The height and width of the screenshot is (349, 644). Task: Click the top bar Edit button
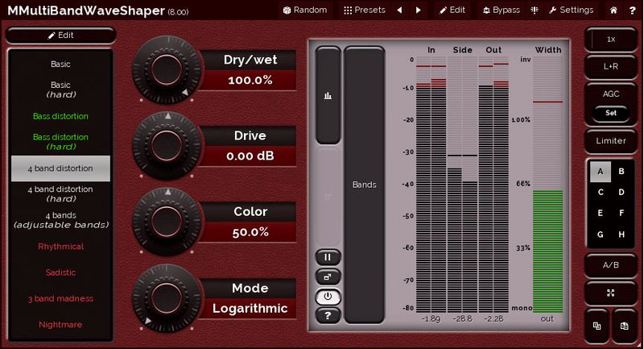[x=452, y=10]
